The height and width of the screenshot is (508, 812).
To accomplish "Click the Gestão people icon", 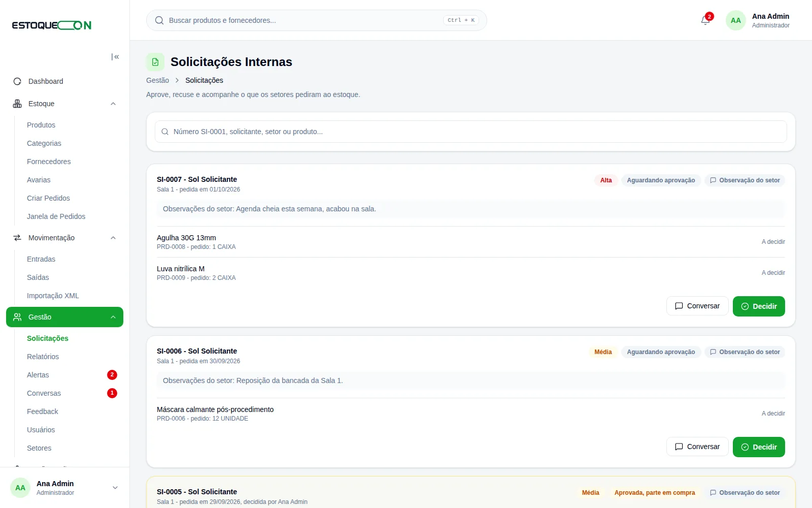I will (x=17, y=317).
